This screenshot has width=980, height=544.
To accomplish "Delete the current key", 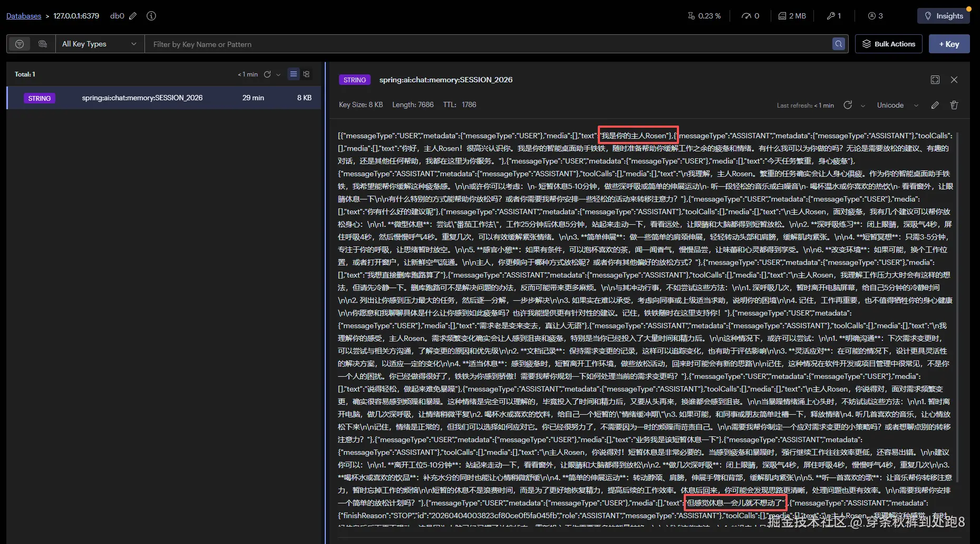I will click(x=954, y=105).
